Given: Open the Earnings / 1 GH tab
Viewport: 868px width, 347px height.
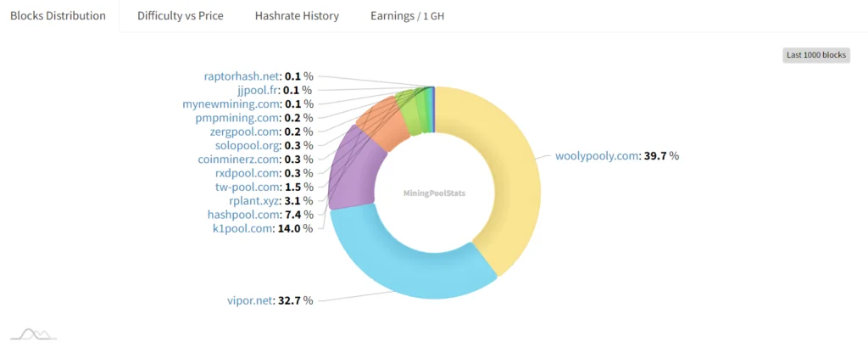Looking at the screenshot, I should click(408, 16).
